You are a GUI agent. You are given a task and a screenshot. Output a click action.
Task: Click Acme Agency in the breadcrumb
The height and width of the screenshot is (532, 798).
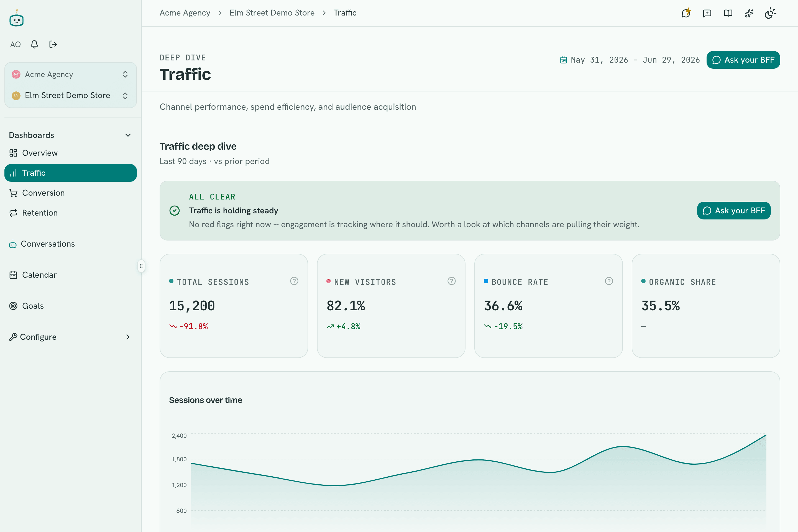tap(185, 13)
